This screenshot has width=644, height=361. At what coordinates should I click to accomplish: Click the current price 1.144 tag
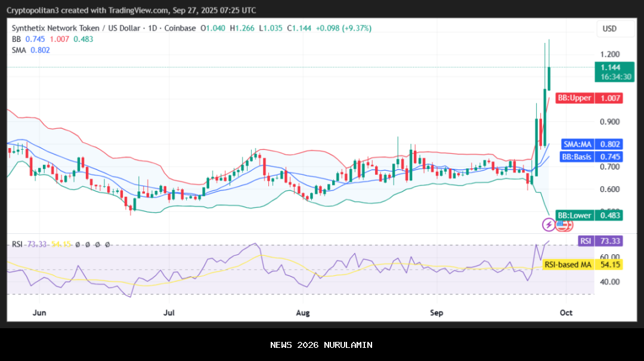(609, 68)
